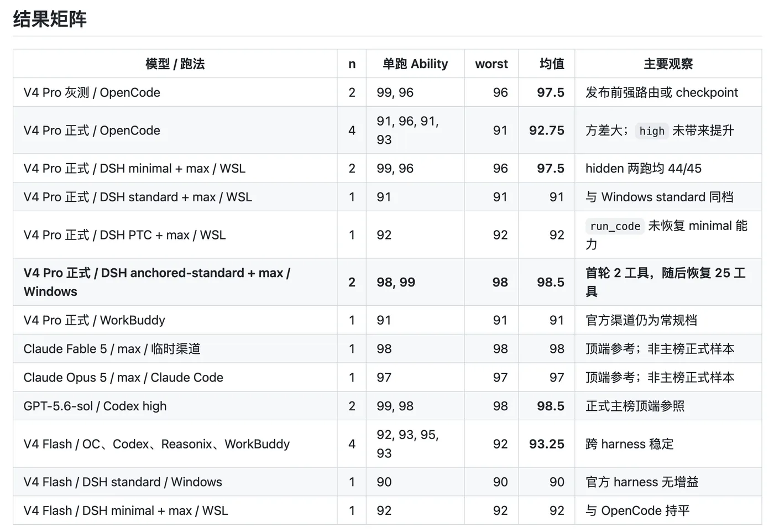Select the observation "hidden 两跑均 44/45"
This screenshot has width=774, height=532.
[x=644, y=168]
